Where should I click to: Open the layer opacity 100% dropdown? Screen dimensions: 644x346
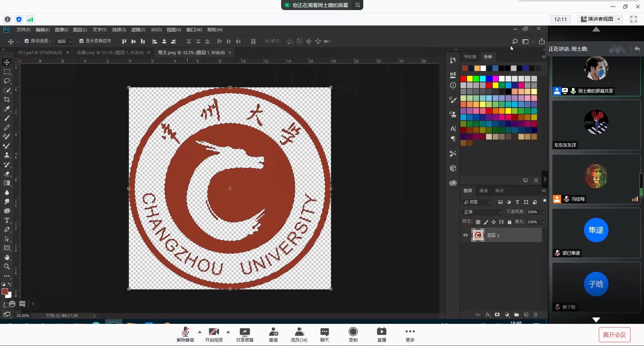point(543,212)
